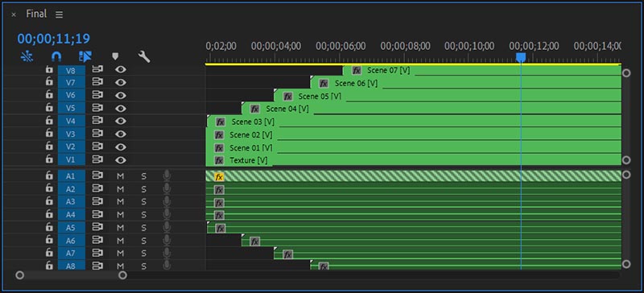This screenshot has height=293, width=644.
Task: Enable voice-over record microphone on A1
Action: point(167,176)
